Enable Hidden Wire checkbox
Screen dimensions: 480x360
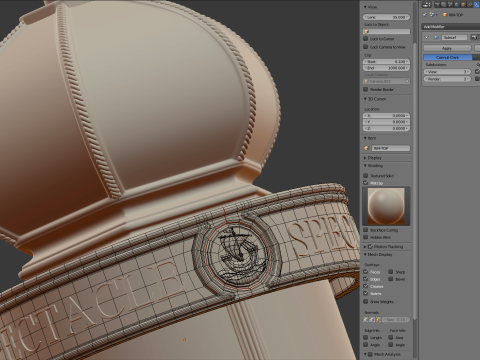click(x=366, y=237)
